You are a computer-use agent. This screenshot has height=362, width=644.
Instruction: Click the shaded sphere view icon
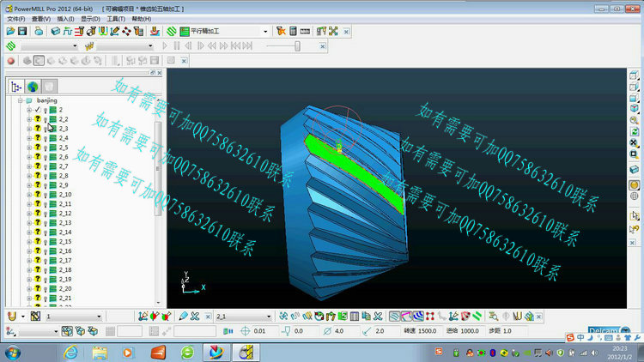click(635, 185)
